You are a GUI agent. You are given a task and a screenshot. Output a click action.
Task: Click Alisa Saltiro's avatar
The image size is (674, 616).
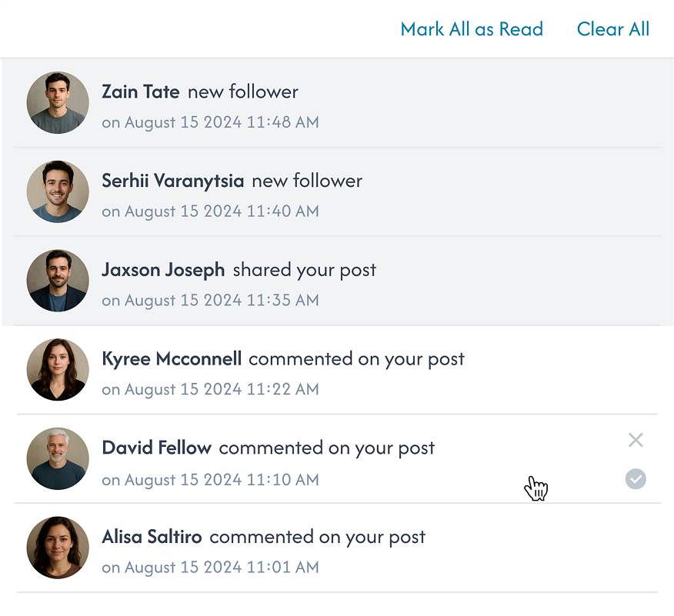coord(58,548)
